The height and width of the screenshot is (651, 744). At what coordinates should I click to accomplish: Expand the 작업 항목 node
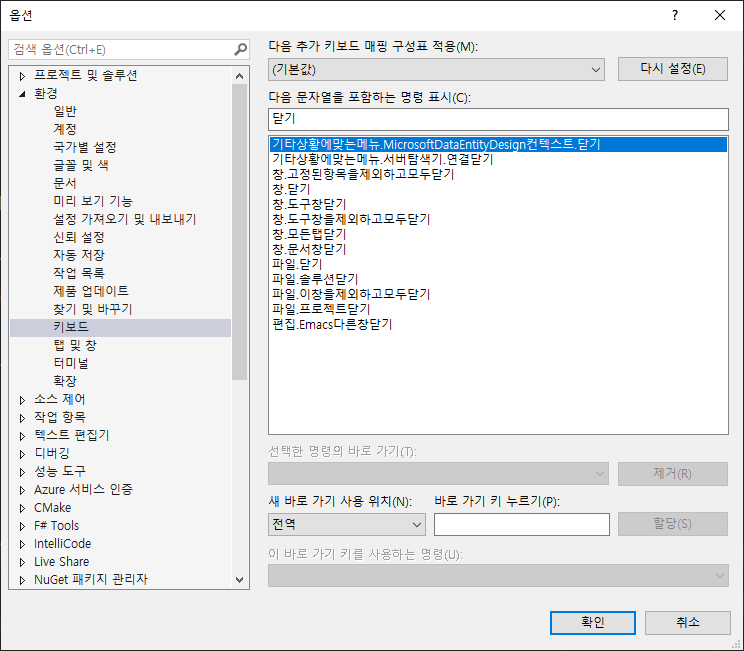[22, 418]
